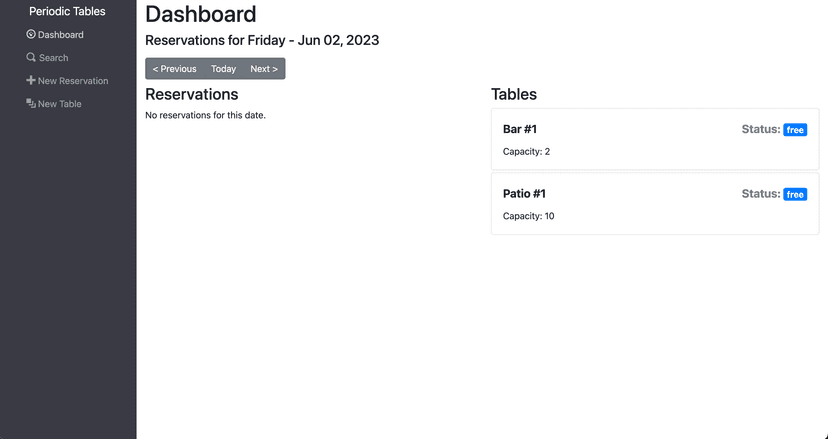Go to the New Reservation page
Viewport: 828px width, 439px height.
[73, 81]
